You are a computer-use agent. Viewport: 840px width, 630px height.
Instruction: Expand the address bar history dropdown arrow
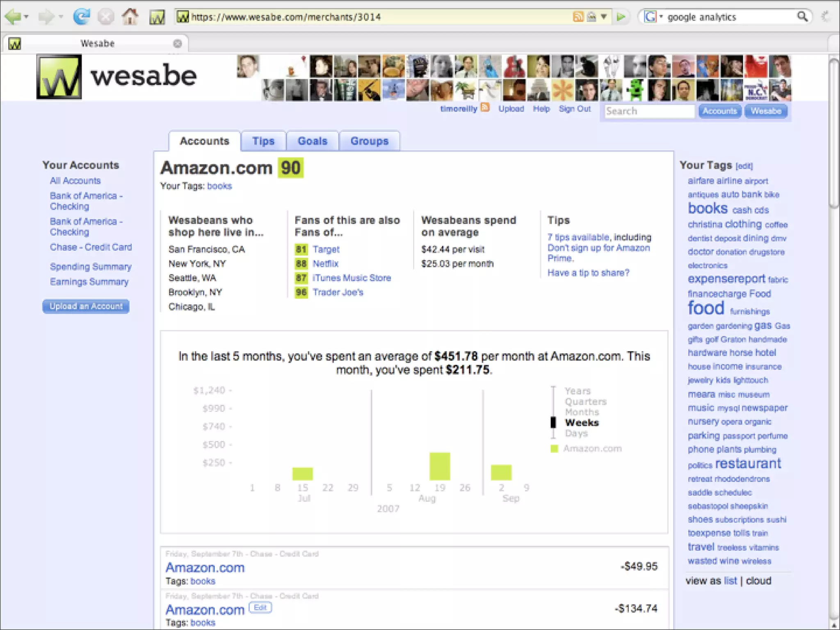click(x=604, y=17)
